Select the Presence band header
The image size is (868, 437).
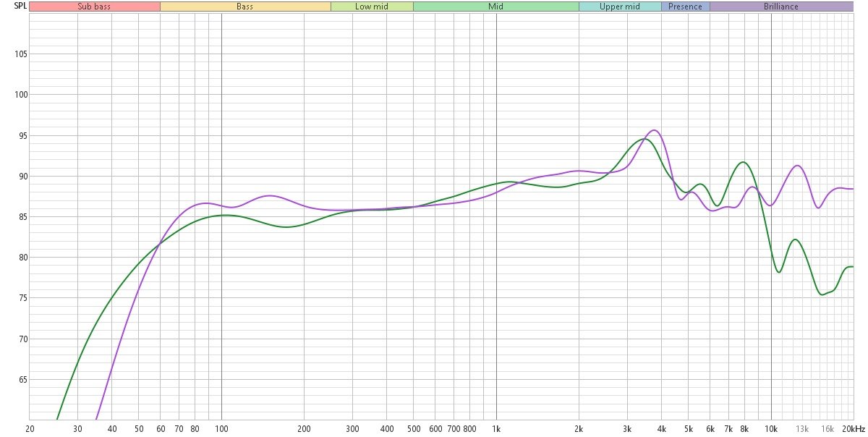(685, 7)
